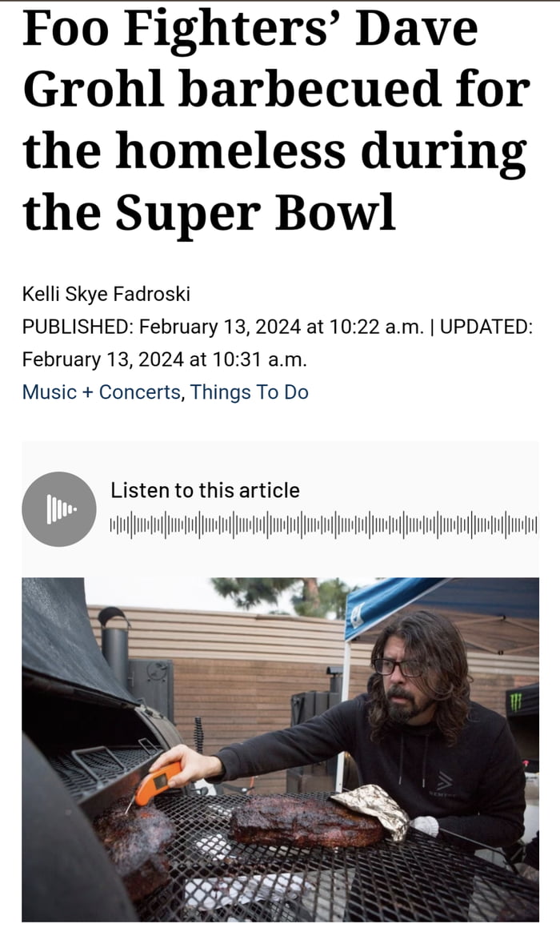Screen dimensions: 560x932
Task: Tap the green Monster logo in the photo
Action: (x=516, y=702)
